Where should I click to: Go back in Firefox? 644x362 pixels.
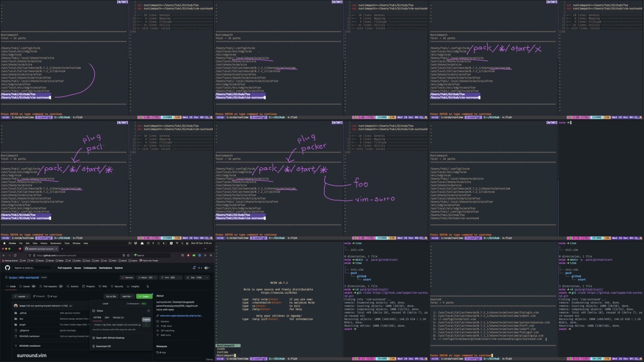(x=4, y=255)
